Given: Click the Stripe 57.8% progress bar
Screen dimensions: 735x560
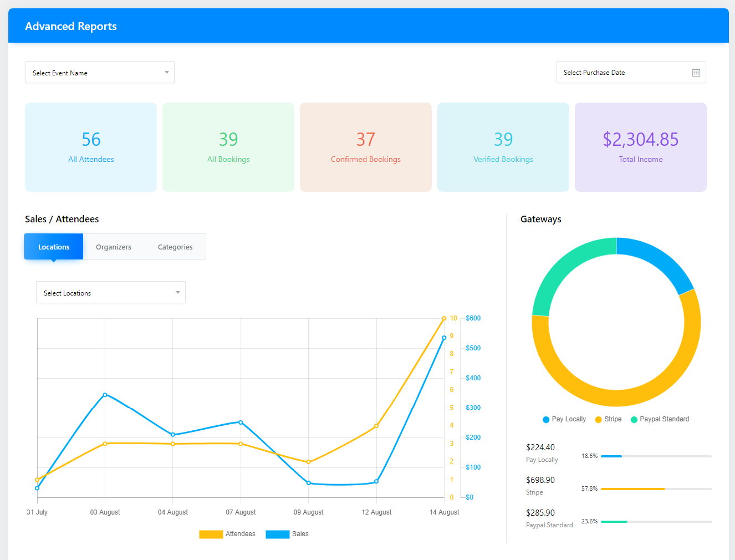Looking at the screenshot, I should point(656,489).
